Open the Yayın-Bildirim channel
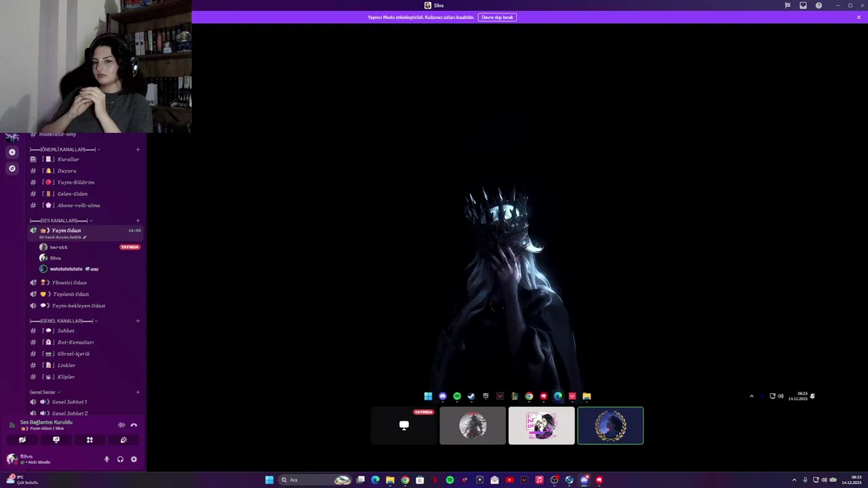The image size is (868, 488). click(85, 182)
